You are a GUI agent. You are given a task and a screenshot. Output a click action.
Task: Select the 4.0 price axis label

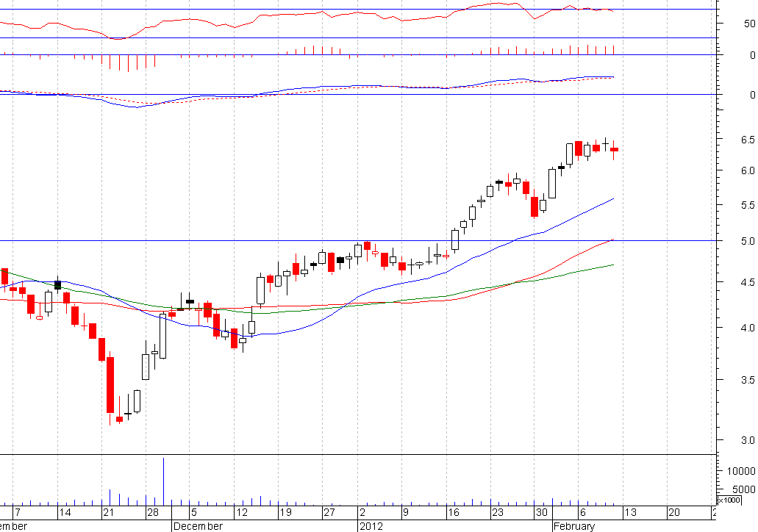point(748,328)
